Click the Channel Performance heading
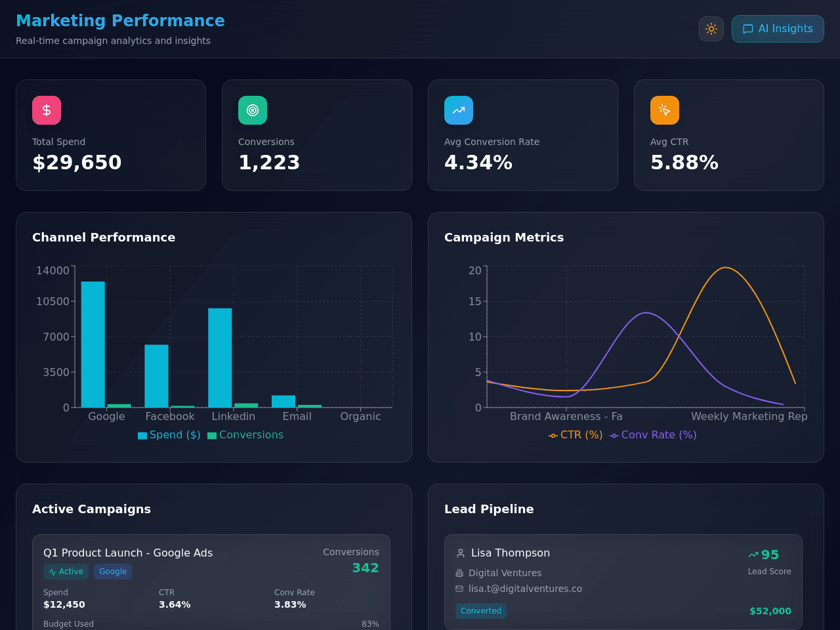The image size is (840, 630). (x=104, y=238)
